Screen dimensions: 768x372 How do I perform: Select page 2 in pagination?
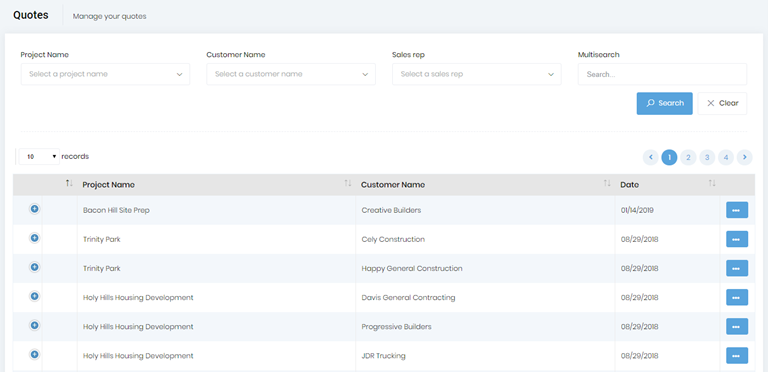point(688,157)
